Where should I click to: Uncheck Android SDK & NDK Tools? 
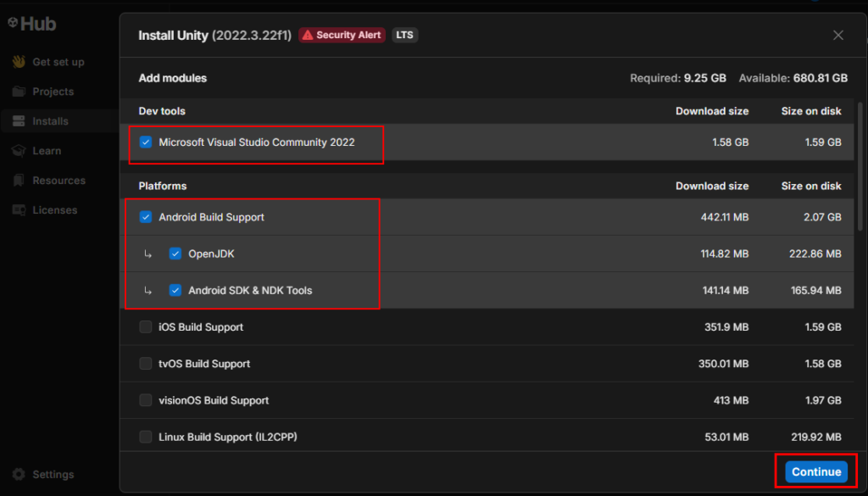(x=175, y=290)
